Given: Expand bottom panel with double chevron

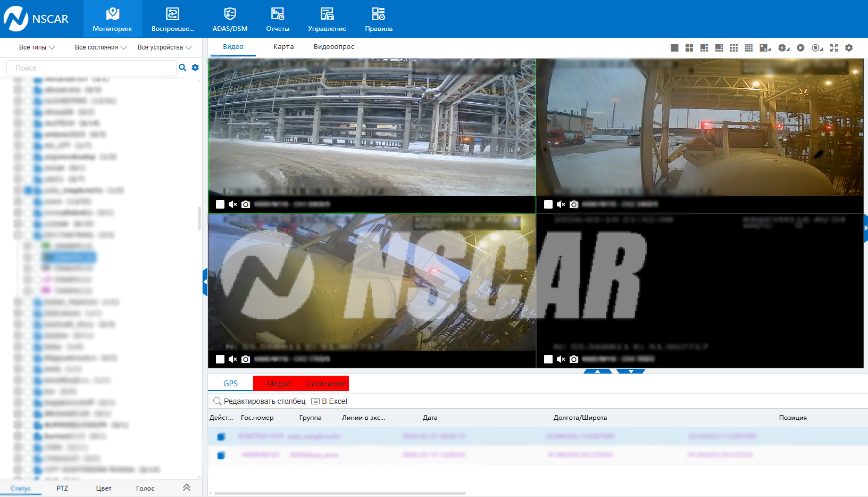Looking at the screenshot, I should [187, 487].
